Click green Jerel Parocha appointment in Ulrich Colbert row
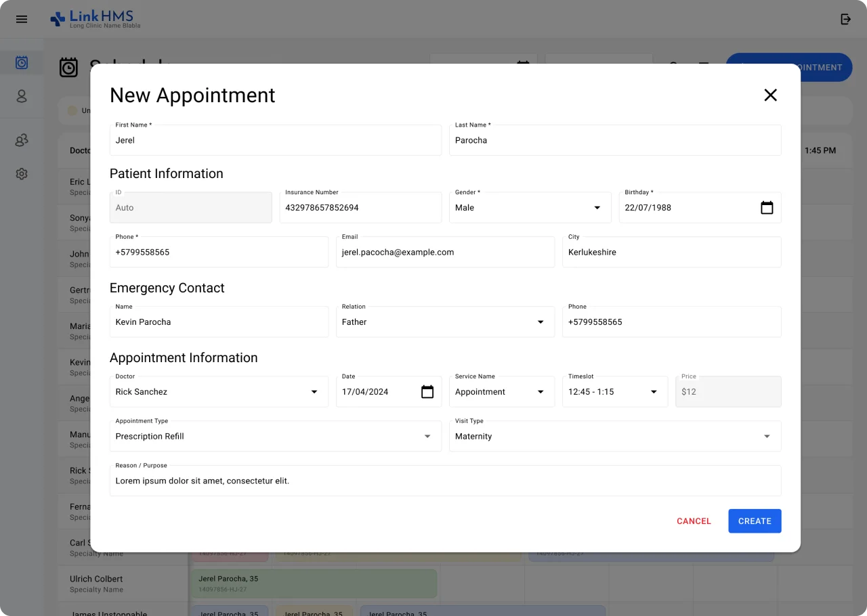The height and width of the screenshot is (616, 867). click(314, 584)
